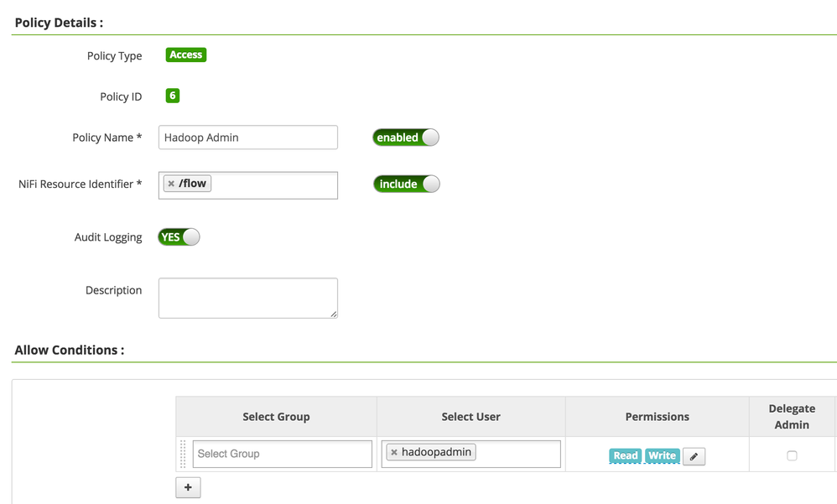Remove hadoopadmin user tag
Image resolution: width=837 pixels, height=504 pixels.
pos(394,453)
